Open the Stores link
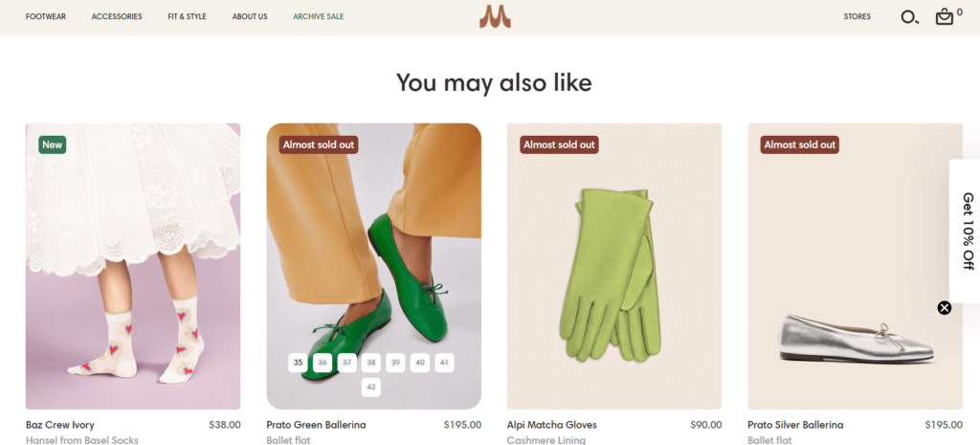 (x=857, y=17)
